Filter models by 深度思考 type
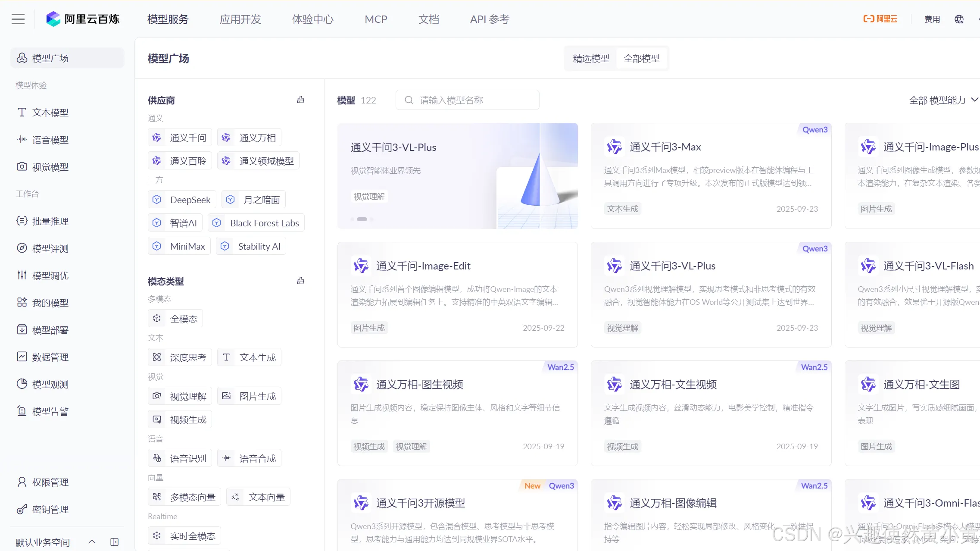The height and width of the screenshot is (551, 980). coord(180,357)
